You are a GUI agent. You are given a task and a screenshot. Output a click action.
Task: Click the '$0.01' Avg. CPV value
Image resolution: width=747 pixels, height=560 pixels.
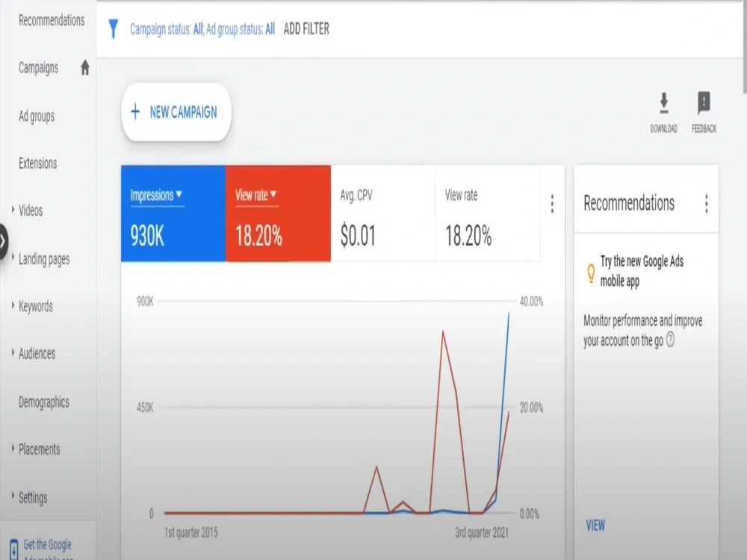click(358, 236)
